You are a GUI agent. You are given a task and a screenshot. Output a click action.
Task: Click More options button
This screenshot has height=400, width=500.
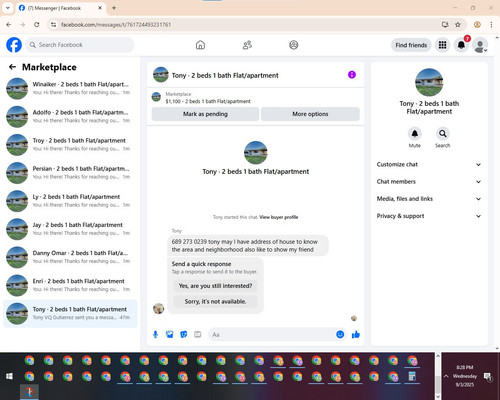(310, 114)
